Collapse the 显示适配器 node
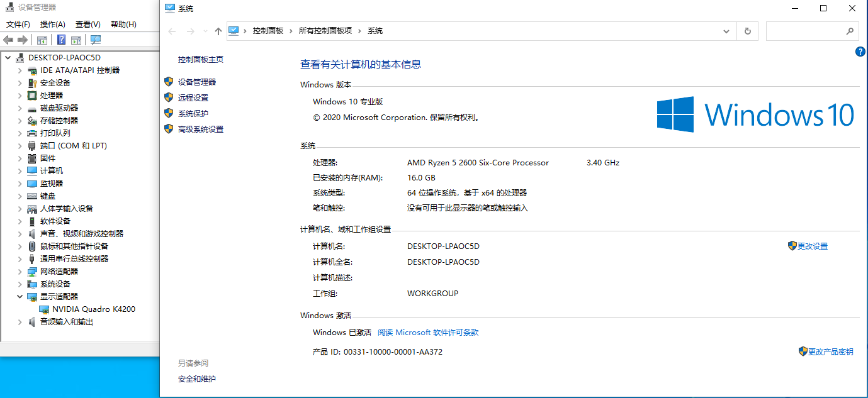 coord(20,296)
